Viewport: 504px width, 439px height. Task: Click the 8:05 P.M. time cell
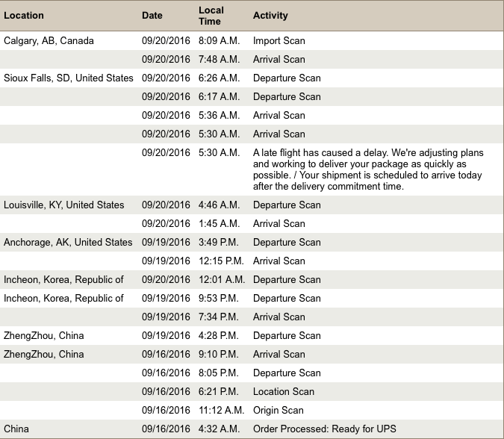click(219, 373)
